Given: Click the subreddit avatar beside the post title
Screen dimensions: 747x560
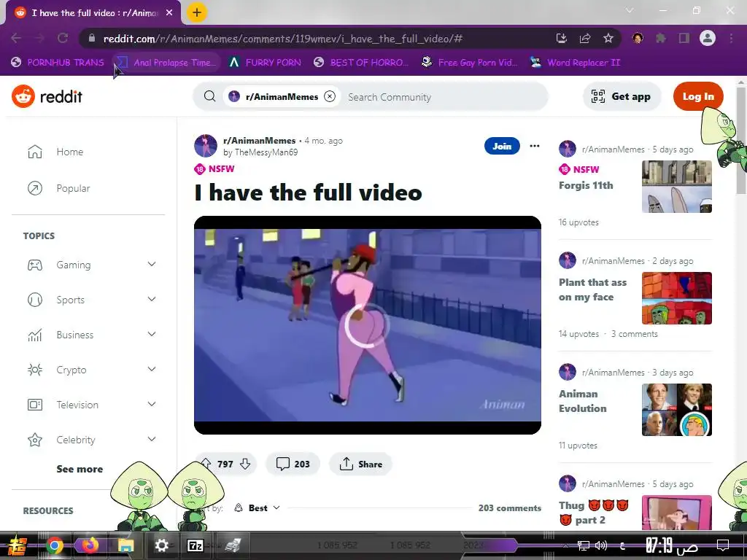Looking at the screenshot, I should 206,146.
